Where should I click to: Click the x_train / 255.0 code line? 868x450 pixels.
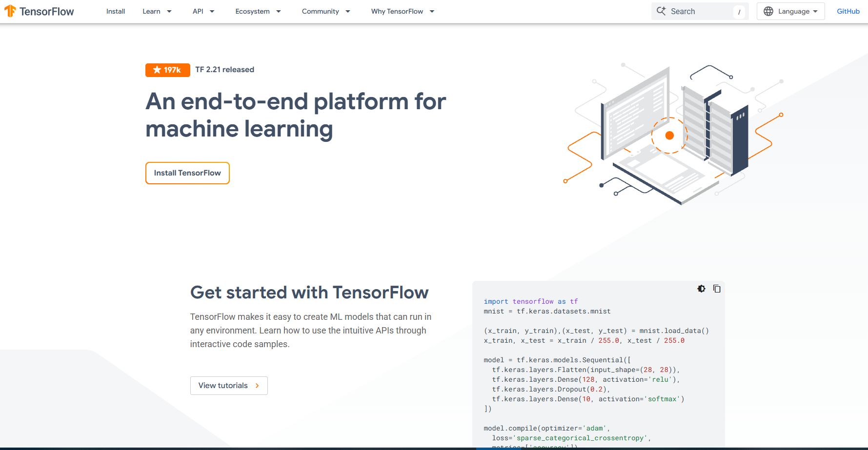[584, 341]
